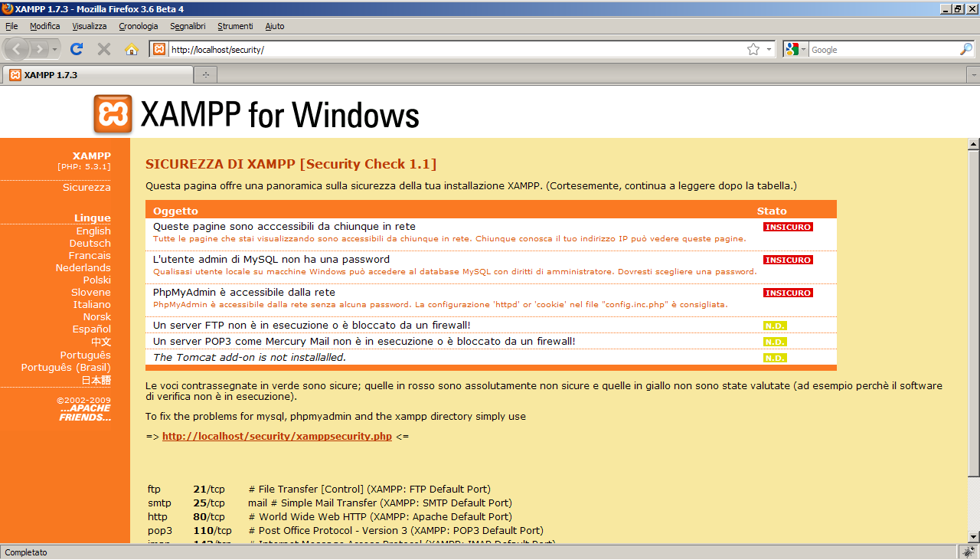The height and width of the screenshot is (560, 980).
Task: Click N.D. badge for Tomcat add-on row
Action: pos(775,358)
